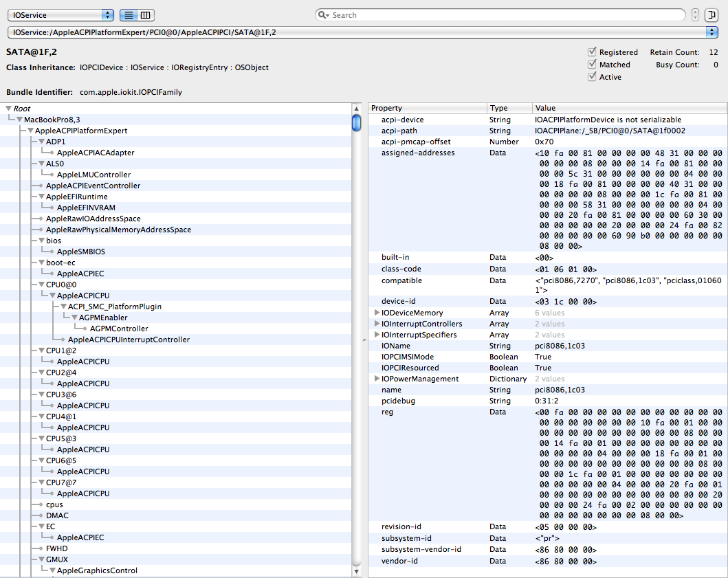Select AppleGraphicsControl tree item

pyautogui.click(x=97, y=570)
